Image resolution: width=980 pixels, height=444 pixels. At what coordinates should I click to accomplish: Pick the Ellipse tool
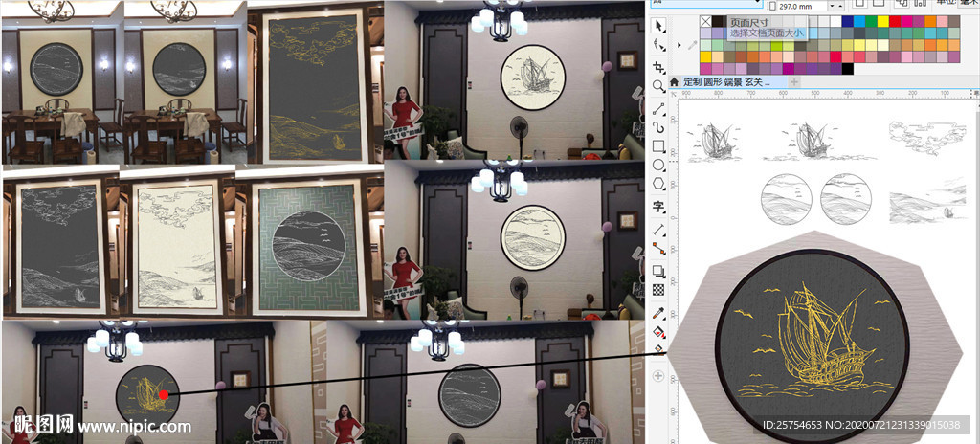click(658, 165)
